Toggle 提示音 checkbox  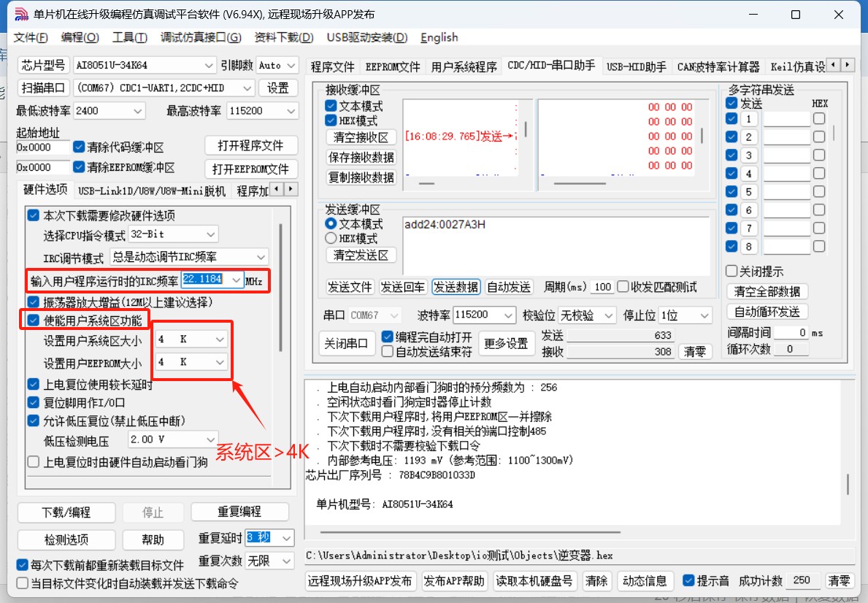click(x=688, y=580)
